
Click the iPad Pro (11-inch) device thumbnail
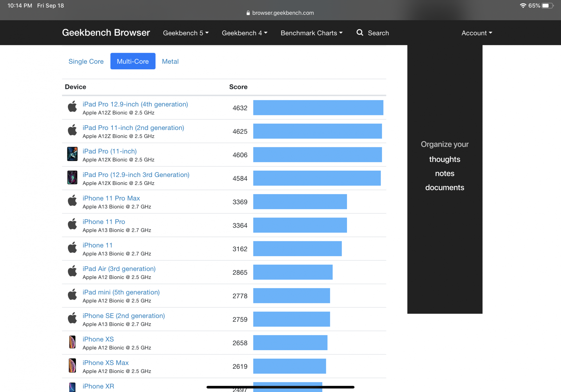coord(72,154)
